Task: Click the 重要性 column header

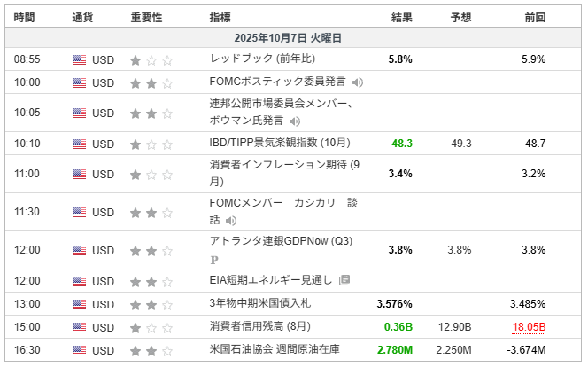Action: pyautogui.click(x=146, y=17)
